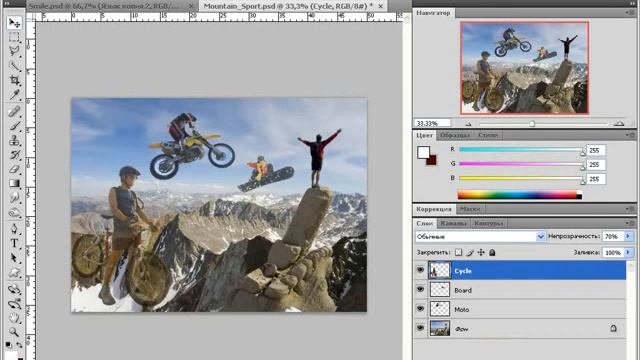The height and width of the screenshot is (360, 640).
Task: Hide the Moto layer
Action: pyautogui.click(x=420, y=309)
